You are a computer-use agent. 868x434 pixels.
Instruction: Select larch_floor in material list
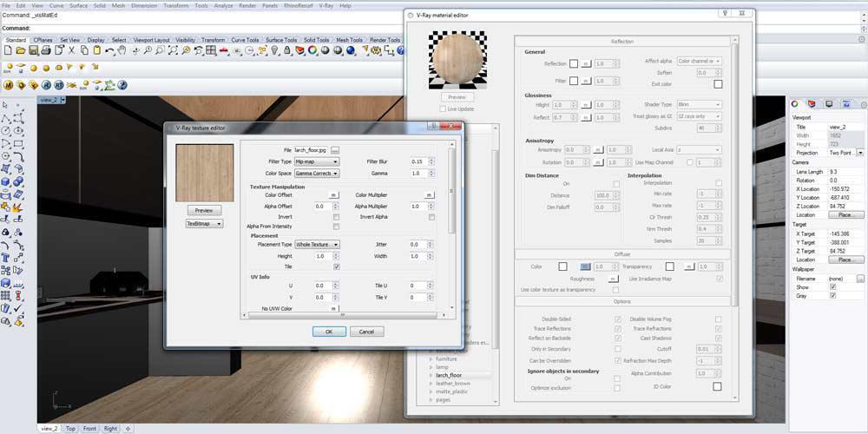coord(449,375)
